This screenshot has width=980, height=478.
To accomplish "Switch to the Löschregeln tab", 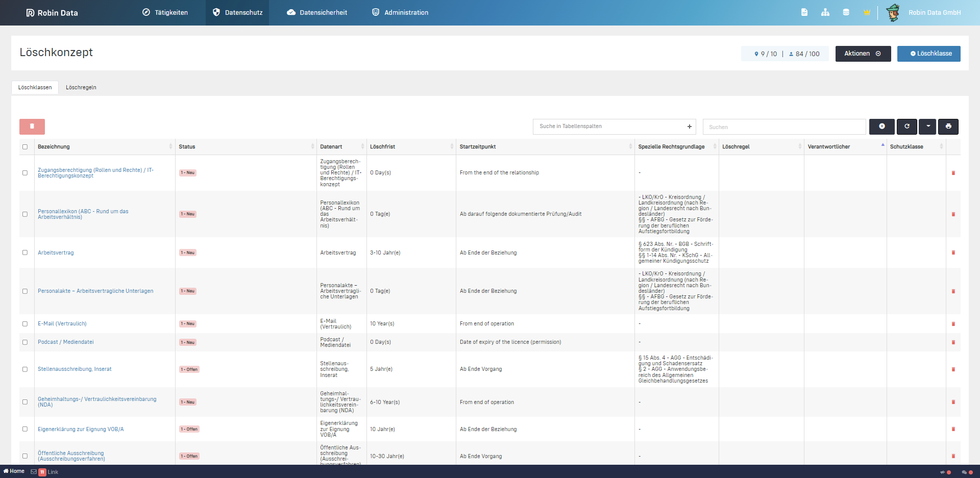I will (x=81, y=87).
